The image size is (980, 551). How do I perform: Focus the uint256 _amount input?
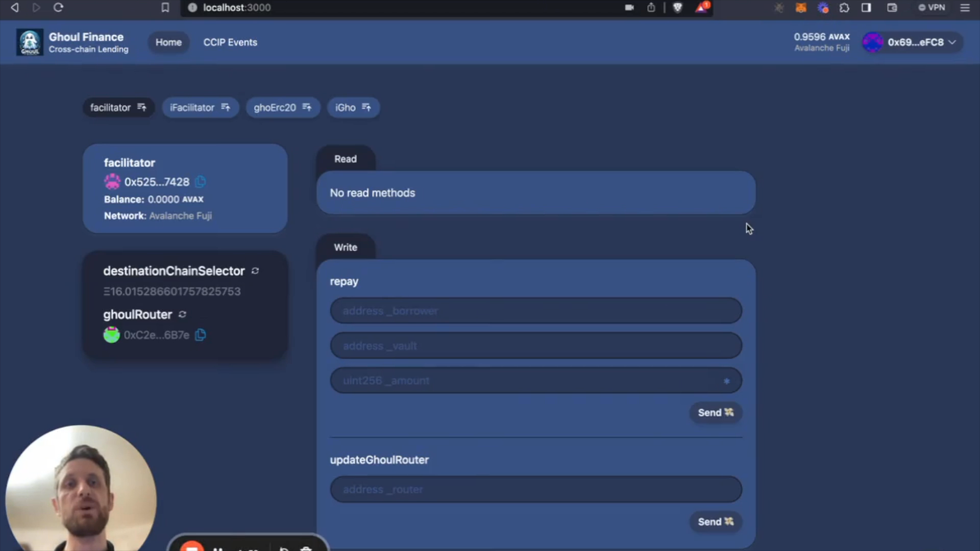[x=536, y=381]
